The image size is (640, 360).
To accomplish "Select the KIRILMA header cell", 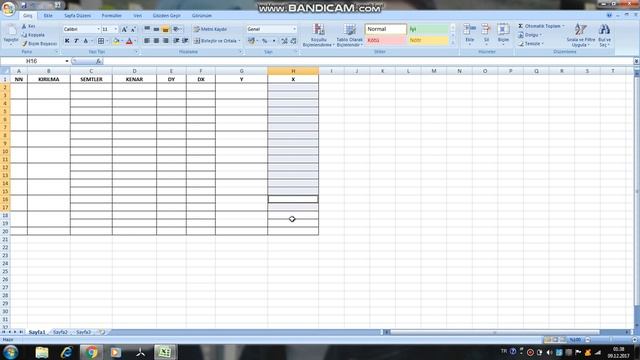I will 49,79.
